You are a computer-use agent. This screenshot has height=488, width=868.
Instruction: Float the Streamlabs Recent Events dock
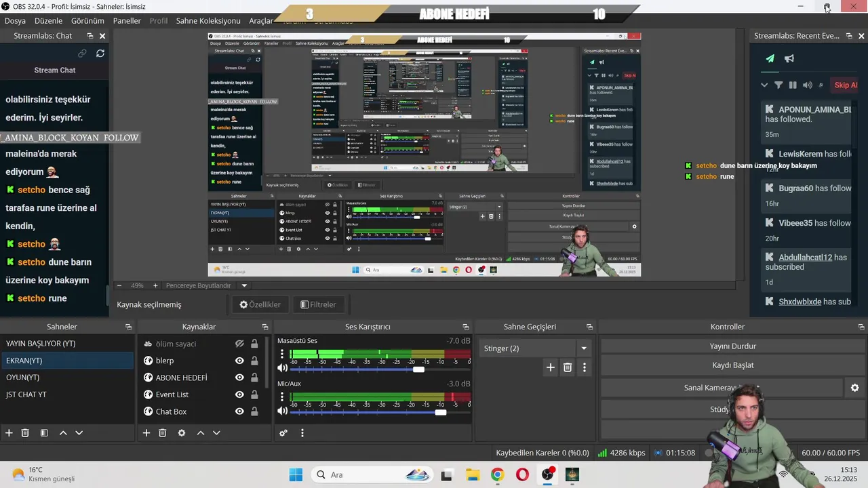[x=848, y=36]
